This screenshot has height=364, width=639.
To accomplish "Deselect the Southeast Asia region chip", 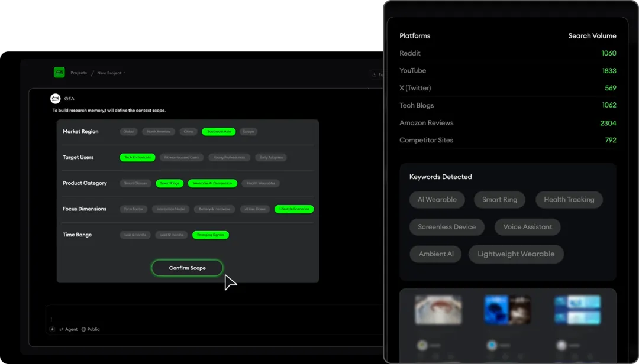I will click(219, 132).
